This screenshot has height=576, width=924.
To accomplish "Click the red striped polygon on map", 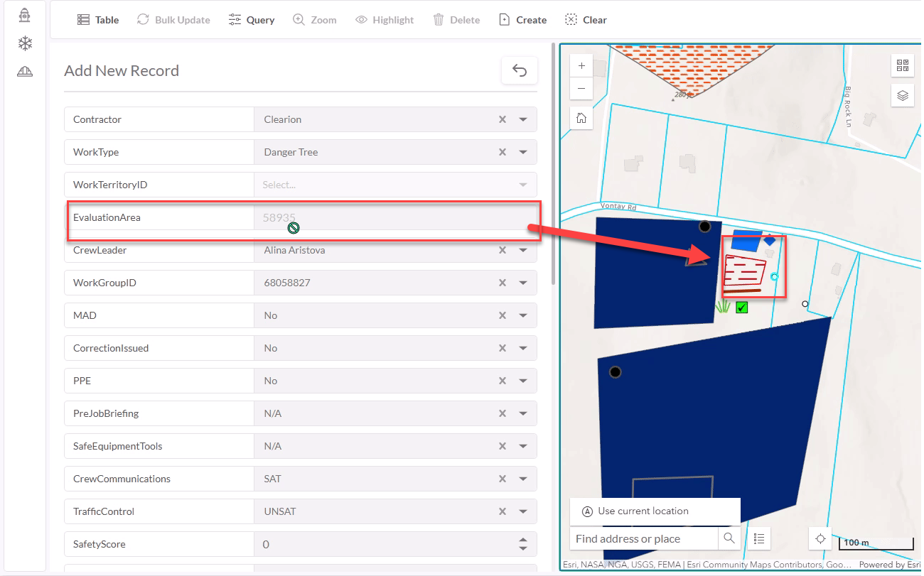I will click(743, 271).
